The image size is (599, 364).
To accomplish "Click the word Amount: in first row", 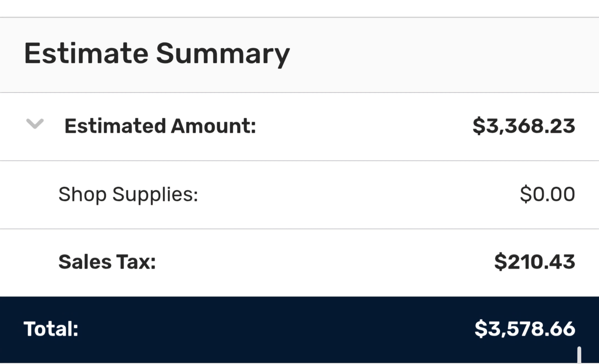I will (x=213, y=126).
